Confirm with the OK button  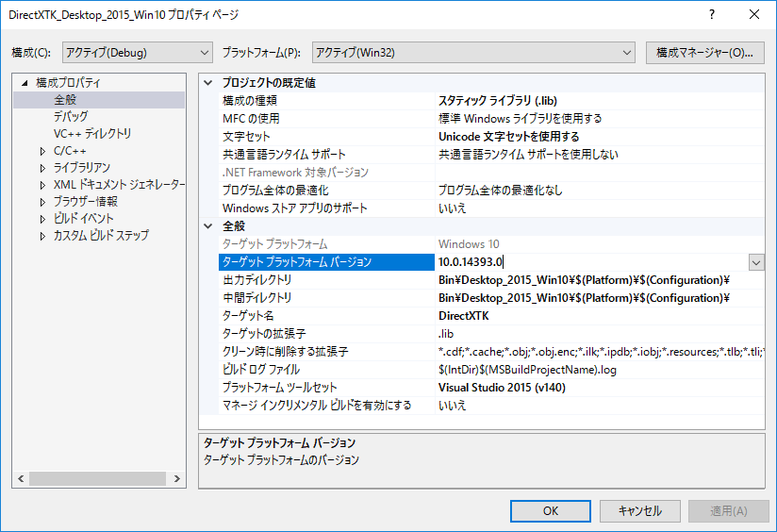pyautogui.click(x=550, y=510)
